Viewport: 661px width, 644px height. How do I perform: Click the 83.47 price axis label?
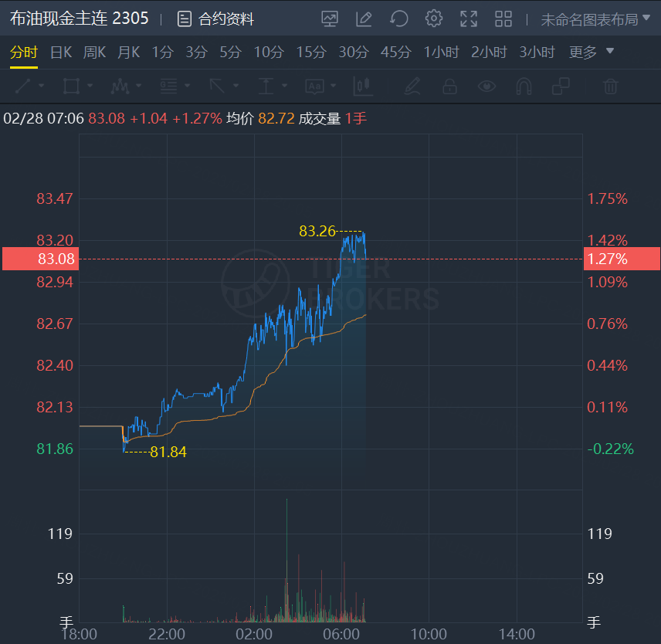[55, 198]
